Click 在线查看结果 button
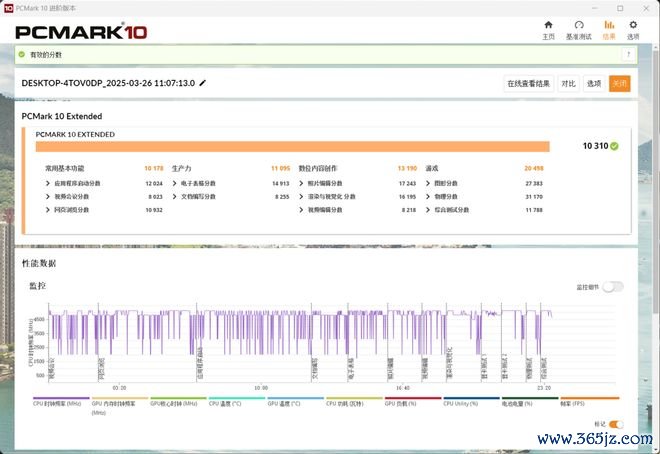Image resolution: width=660 pixels, height=454 pixels. coord(529,83)
